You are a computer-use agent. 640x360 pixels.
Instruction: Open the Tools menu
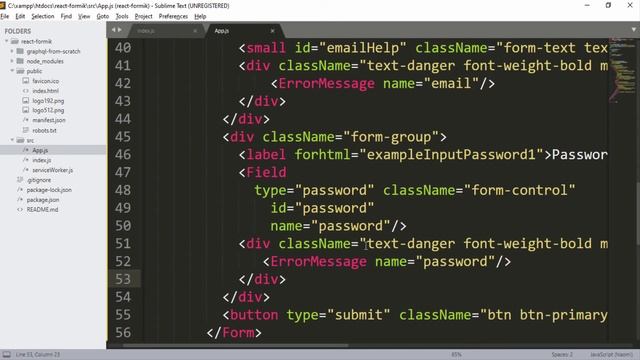point(122,16)
